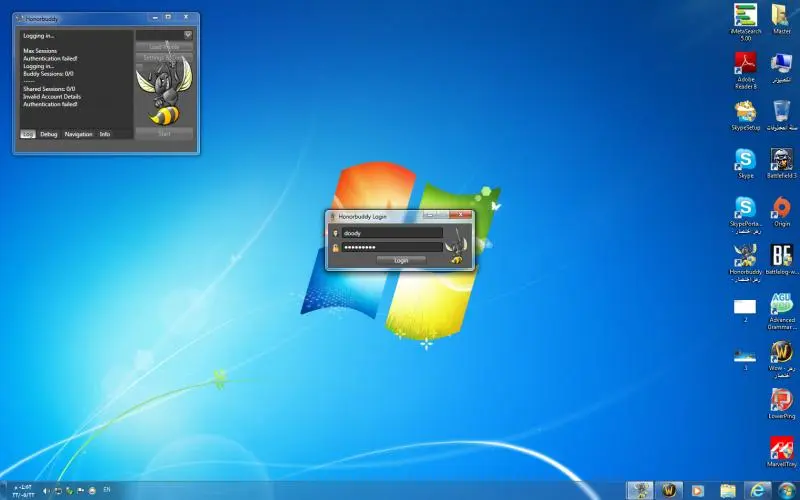Click the volume speaker tray icon
800x500 pixels.
[45, 490]
